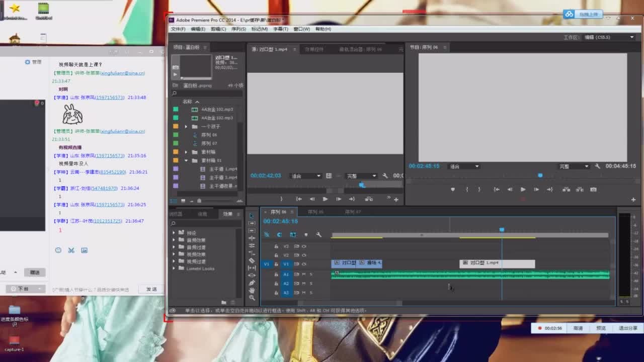Viewport: 644px width, 362px height.
Task: Click Program monitor playhead on scrub bar
Action: [540, 175]
